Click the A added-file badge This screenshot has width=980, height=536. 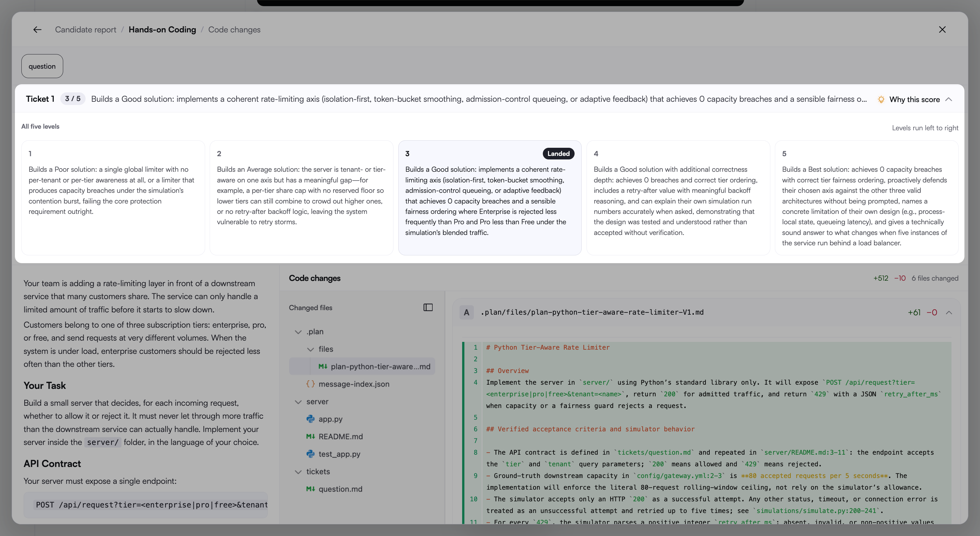pyautogui.click(x=466, y=313)
